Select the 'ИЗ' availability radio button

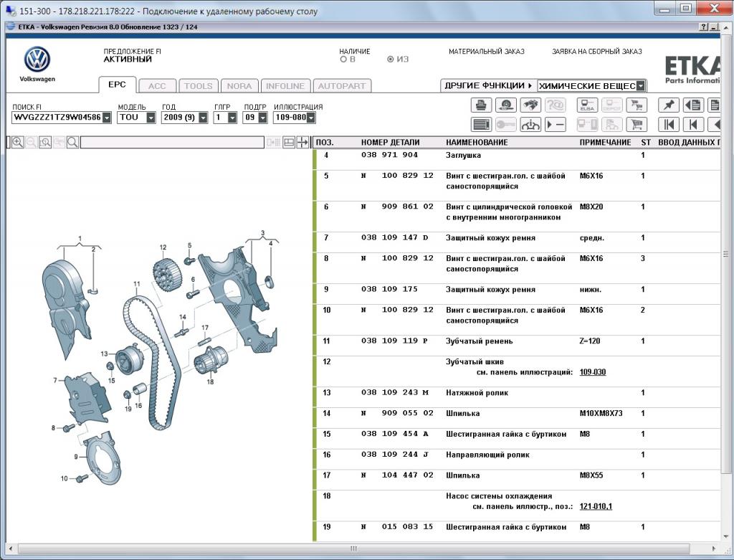pyautogui.click(x=391, y=60)
